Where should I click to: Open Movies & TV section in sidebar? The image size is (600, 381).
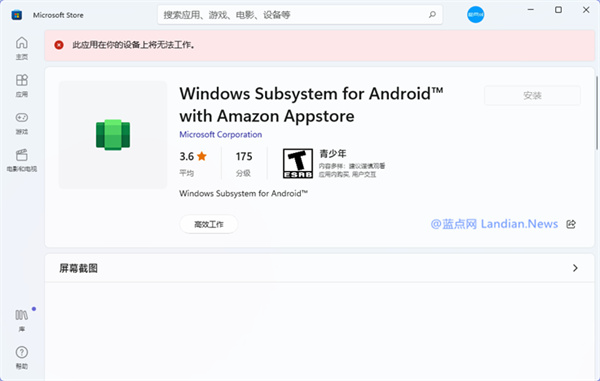[22, 160]
